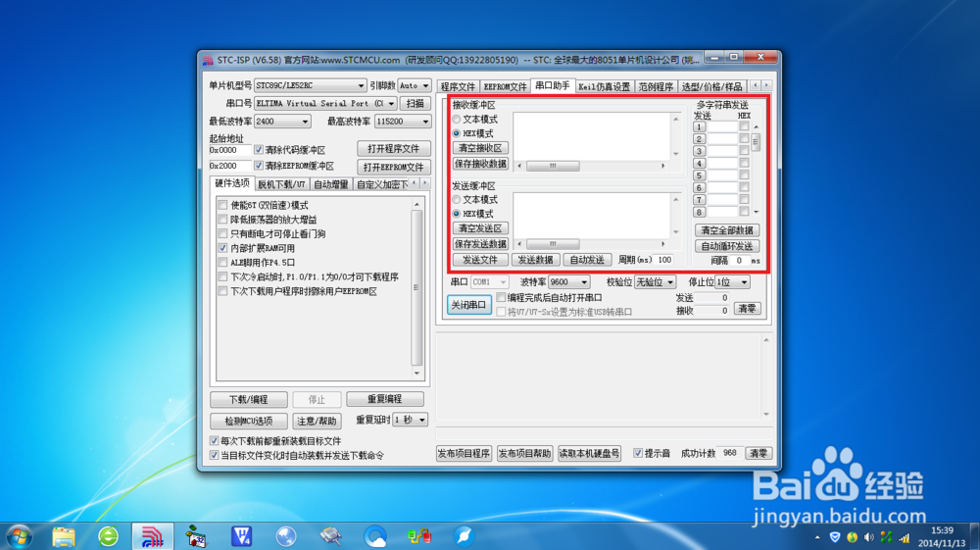Click the USB cable tool taskbar icon
980x550 pixels.
point(330,536)
